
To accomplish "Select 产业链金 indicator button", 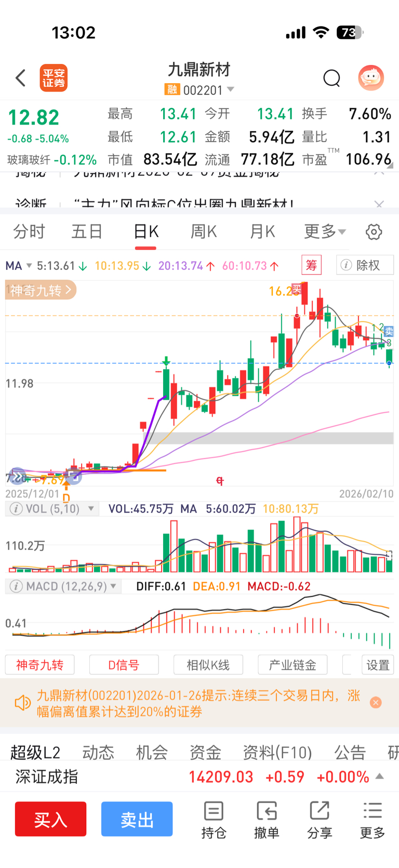I will pyautogui.click(x=292, y=665).
